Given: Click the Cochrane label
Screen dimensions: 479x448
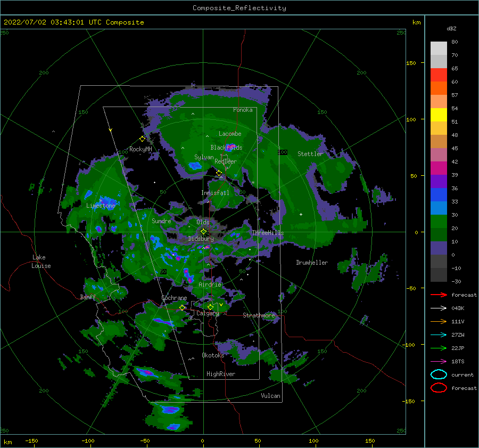Looking at the screenshot, I should coord(174,298).
